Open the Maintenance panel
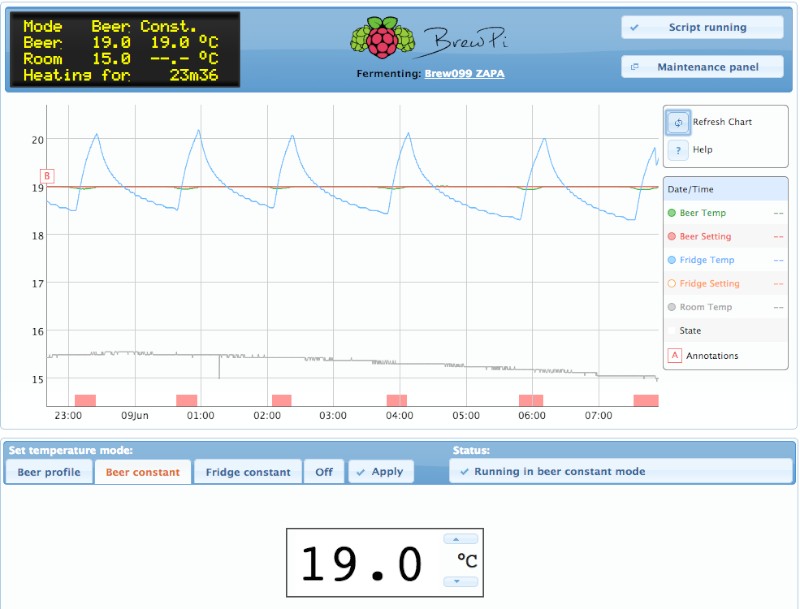The height and width of the screenshot is (609, 800). point(702,67)
